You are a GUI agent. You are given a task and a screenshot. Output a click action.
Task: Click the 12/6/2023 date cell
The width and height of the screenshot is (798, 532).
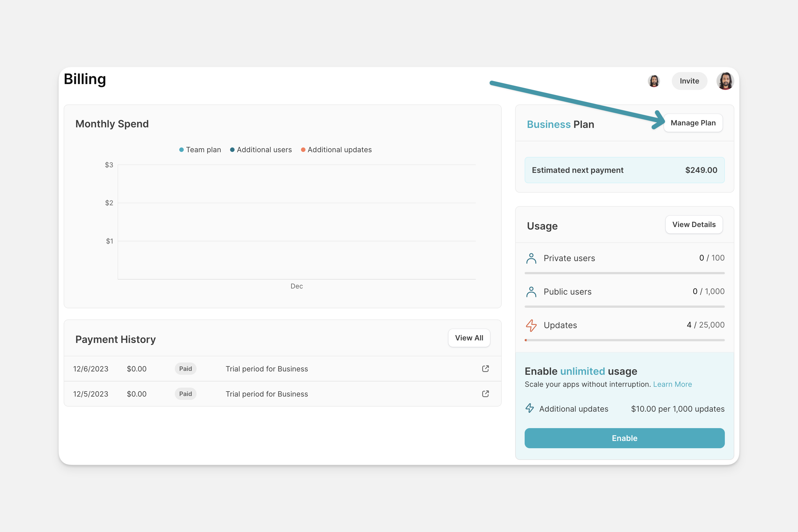coord(90,369)
